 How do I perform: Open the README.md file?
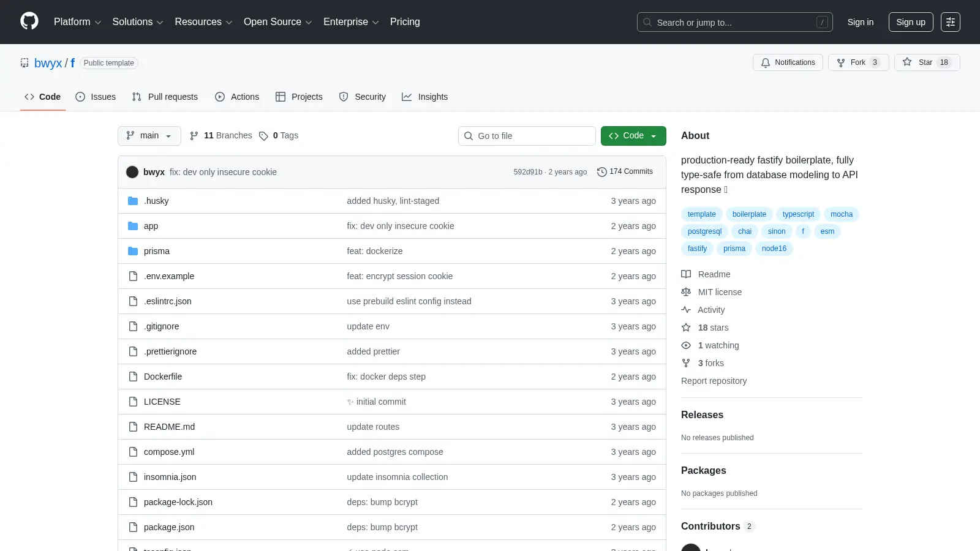169,427
